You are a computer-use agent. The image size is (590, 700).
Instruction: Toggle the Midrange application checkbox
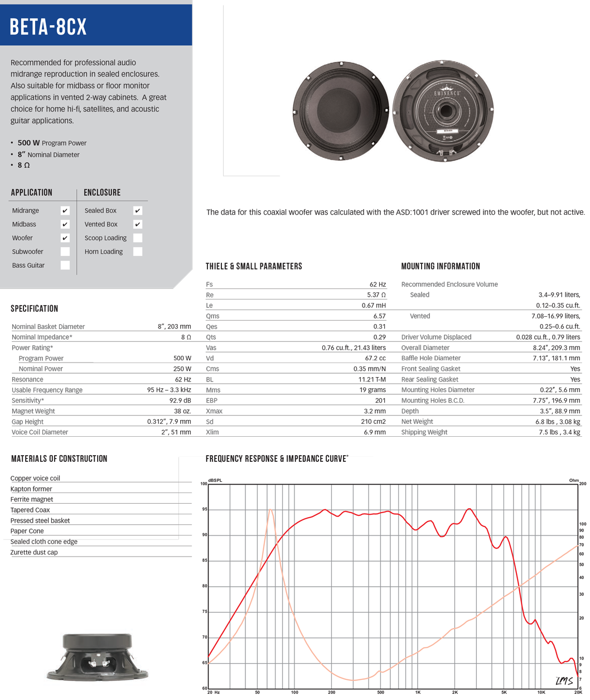65,210
